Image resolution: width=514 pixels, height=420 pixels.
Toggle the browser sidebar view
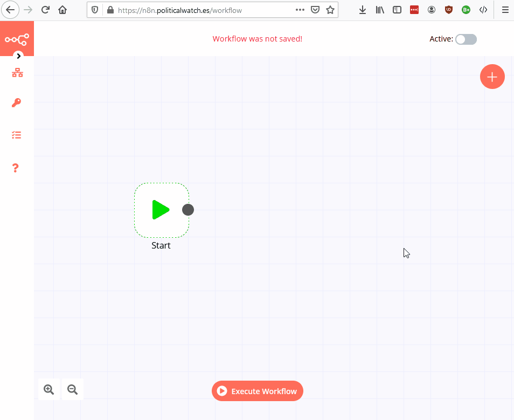coord(397,10)
